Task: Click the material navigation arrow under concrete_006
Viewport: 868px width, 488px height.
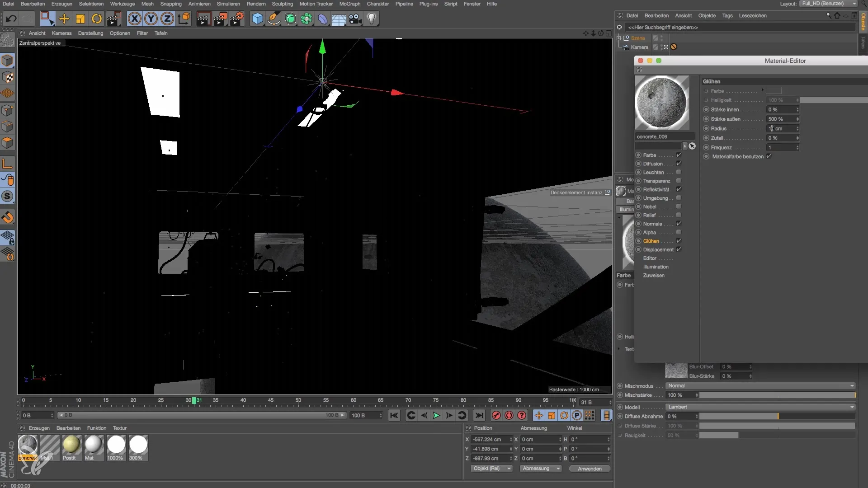Action: point(685,146)
